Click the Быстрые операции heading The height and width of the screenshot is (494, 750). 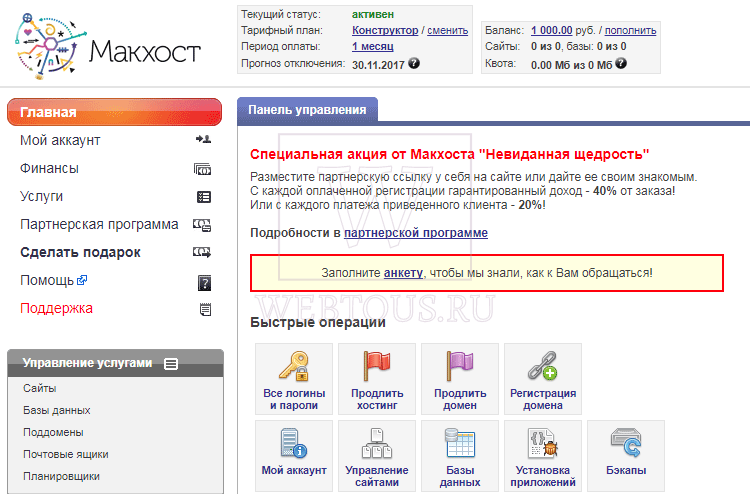pos(318,322)
